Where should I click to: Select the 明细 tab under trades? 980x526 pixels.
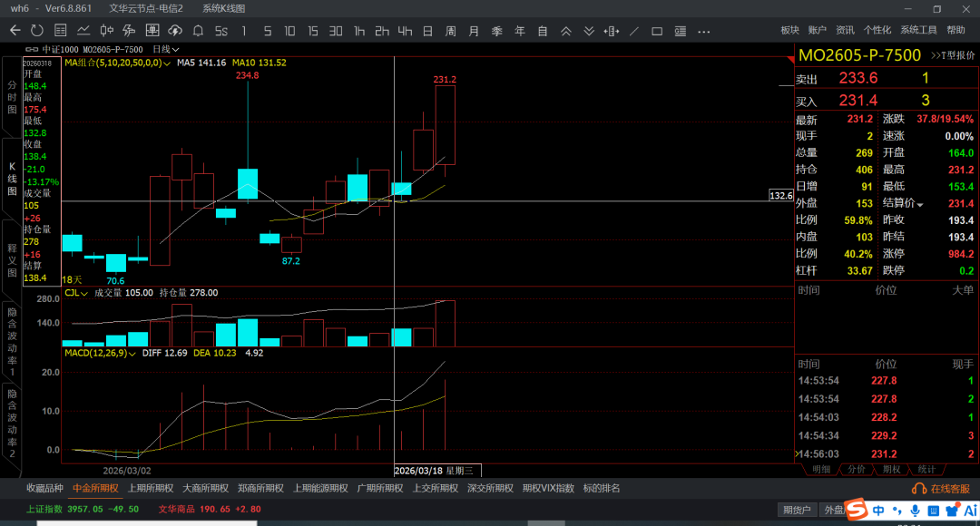point(821,469)
